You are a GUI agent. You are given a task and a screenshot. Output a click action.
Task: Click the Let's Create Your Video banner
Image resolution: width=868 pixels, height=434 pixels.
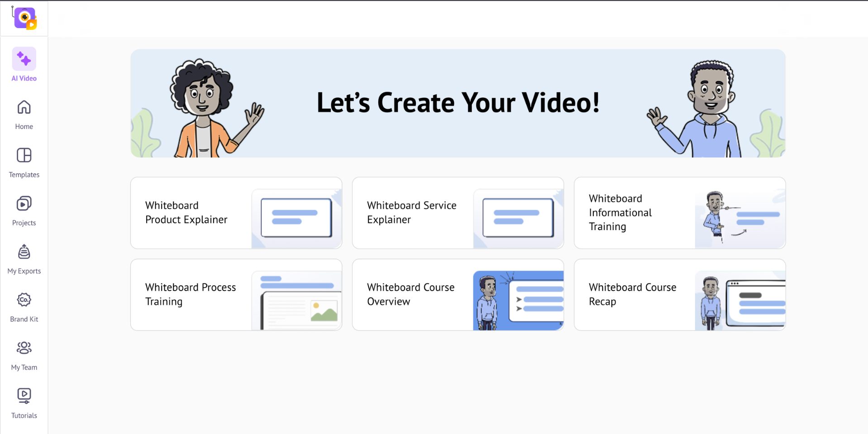point(458,103)
